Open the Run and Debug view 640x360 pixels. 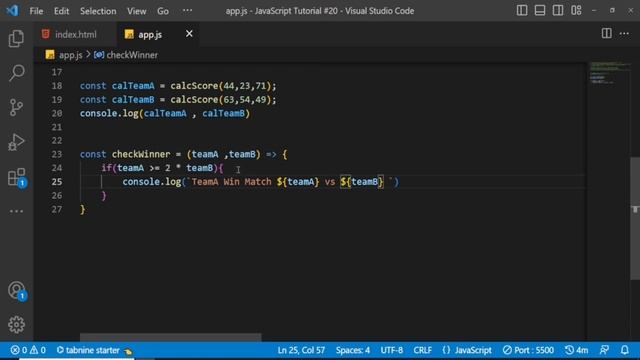tap(16, 142)
